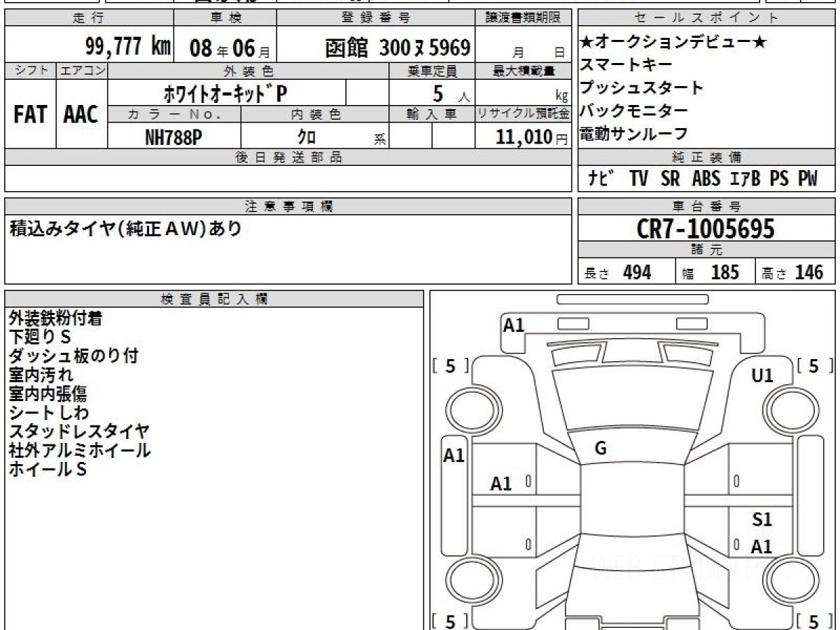Select the interior color クロ
The height and width of the screenshot is (630, 840).
pyautogui.click(x=307, y=138)
